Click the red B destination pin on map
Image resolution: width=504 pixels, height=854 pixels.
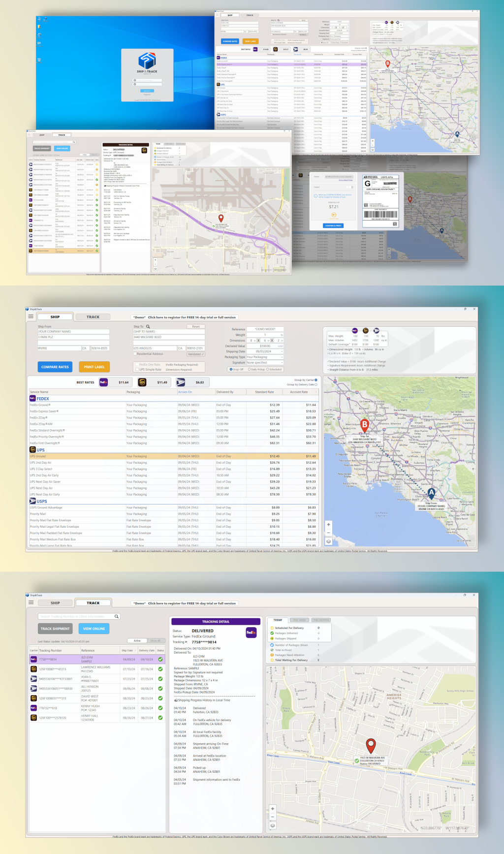(365, 424)
